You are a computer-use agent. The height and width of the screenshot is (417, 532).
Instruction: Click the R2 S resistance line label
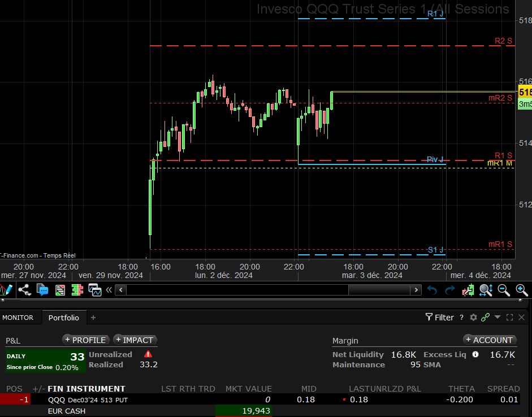(x=503, y=41)
